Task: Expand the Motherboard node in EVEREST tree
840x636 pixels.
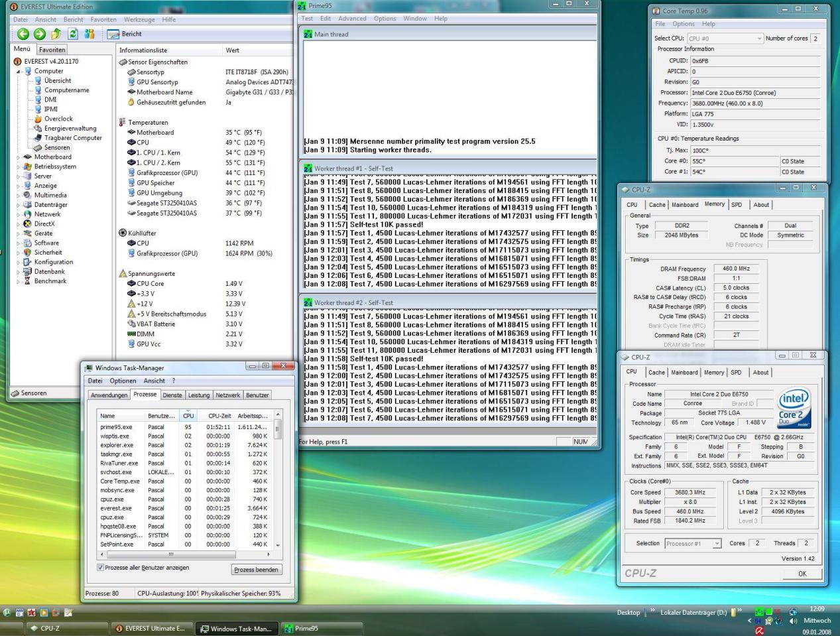Action: (19, 157)
